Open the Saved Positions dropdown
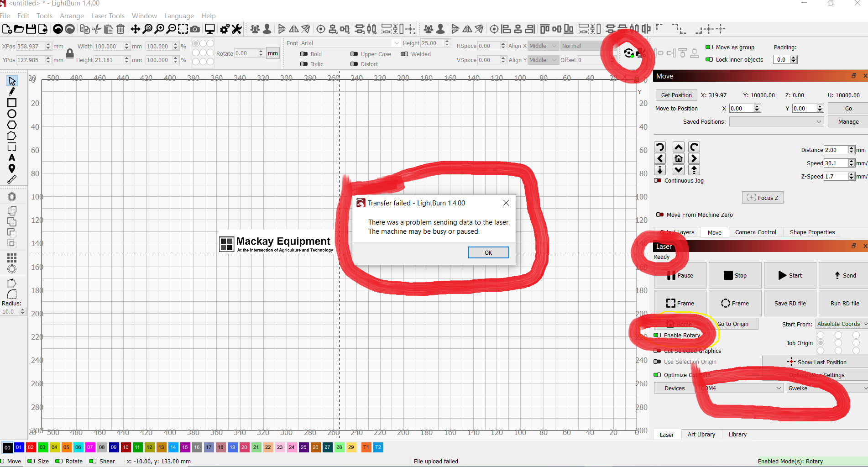Image resolution: width=868 pixels, height=467 pixels. [776, 121]
